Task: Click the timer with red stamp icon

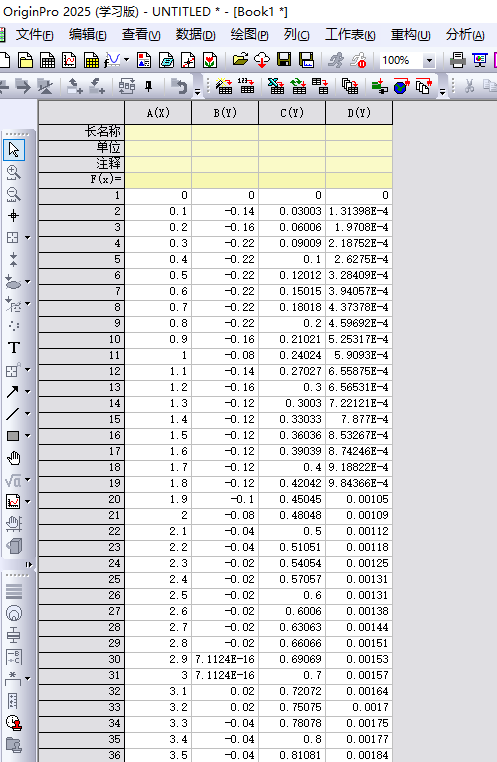Action: 14,723
